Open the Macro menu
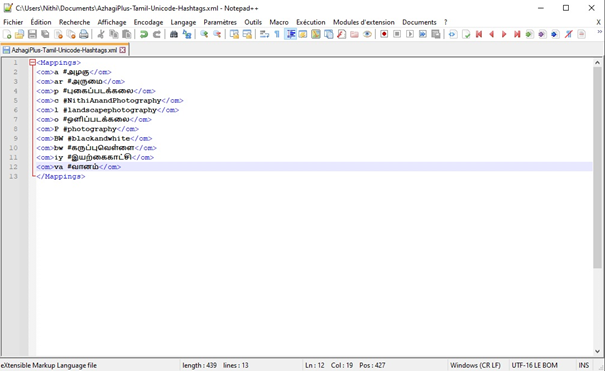Viewport: 605px width, 371px height. (x=279, y=22)
